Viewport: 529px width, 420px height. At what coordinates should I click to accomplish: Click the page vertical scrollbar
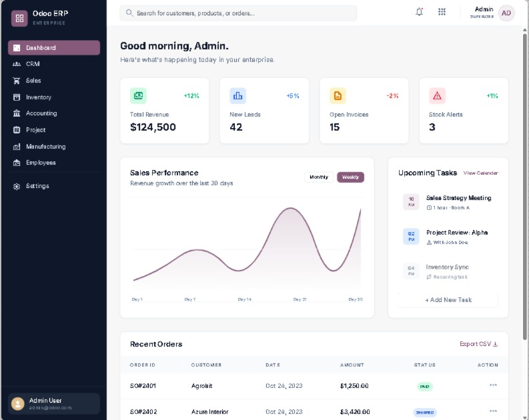click(x=525, y=185)
